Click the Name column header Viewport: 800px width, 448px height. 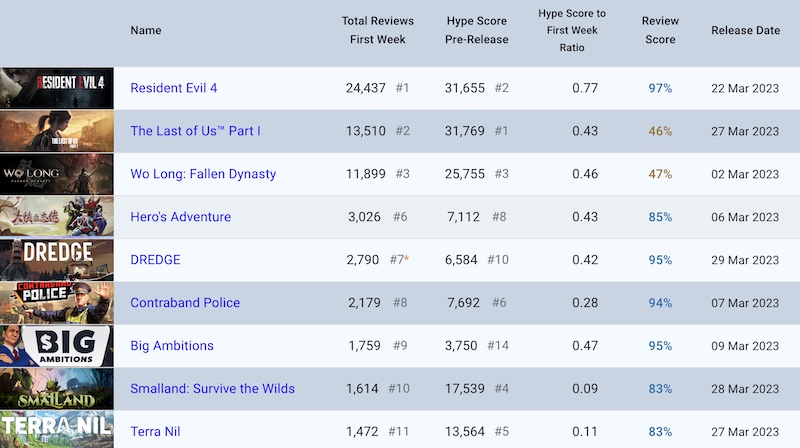pos(146,30)
